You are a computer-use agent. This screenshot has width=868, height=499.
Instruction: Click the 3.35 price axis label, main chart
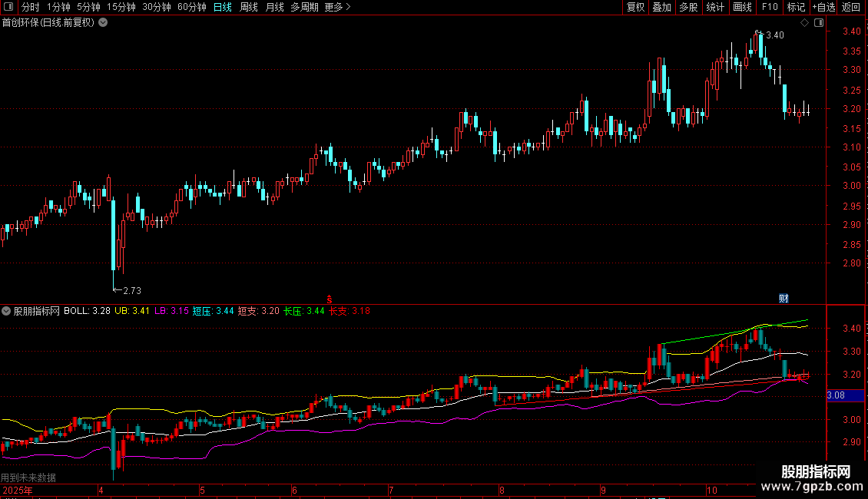point(851,51)
